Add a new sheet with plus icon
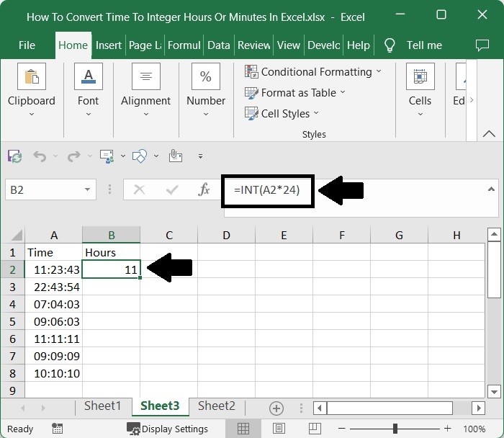Screen dimensions: 504x438 pyautogui.click(x=276, y=408)
